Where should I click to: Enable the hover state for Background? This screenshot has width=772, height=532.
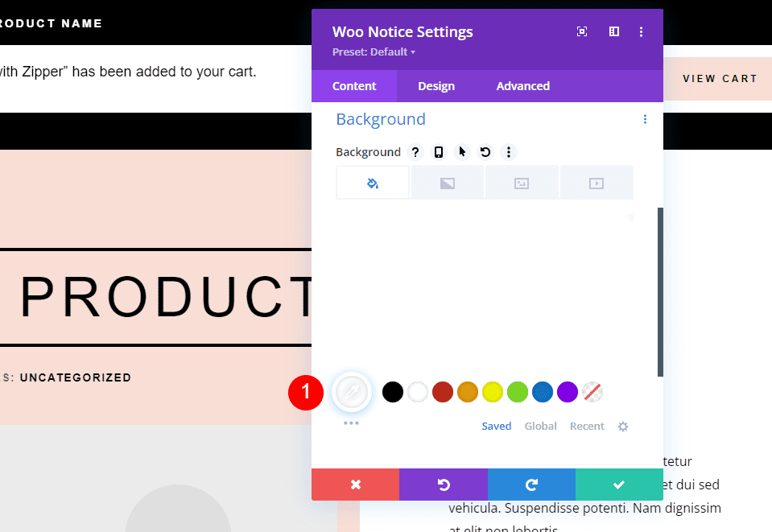tap(461, 152)
